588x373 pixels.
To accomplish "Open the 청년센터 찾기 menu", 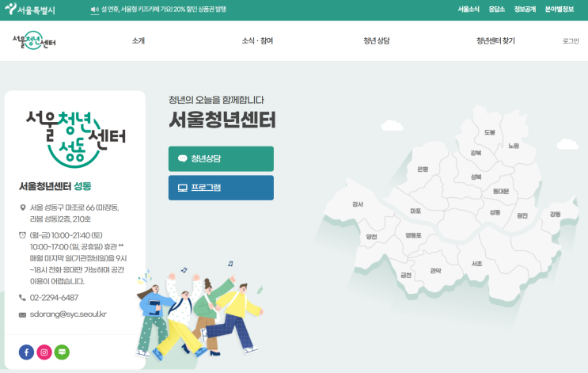I will (495, 40).
